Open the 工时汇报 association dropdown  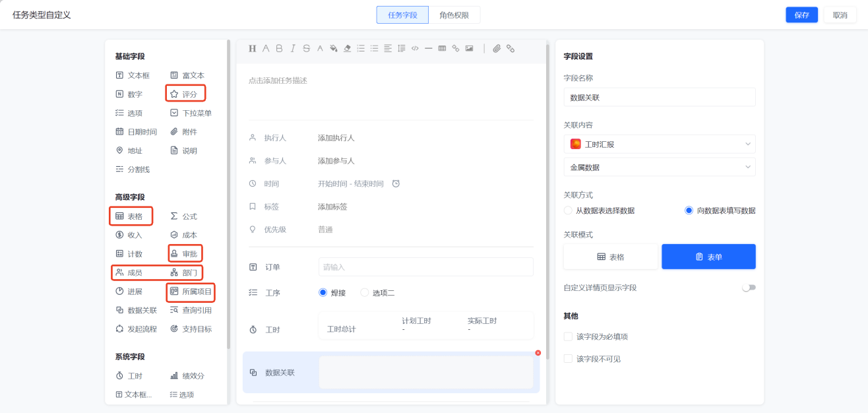tap(660, 144)
